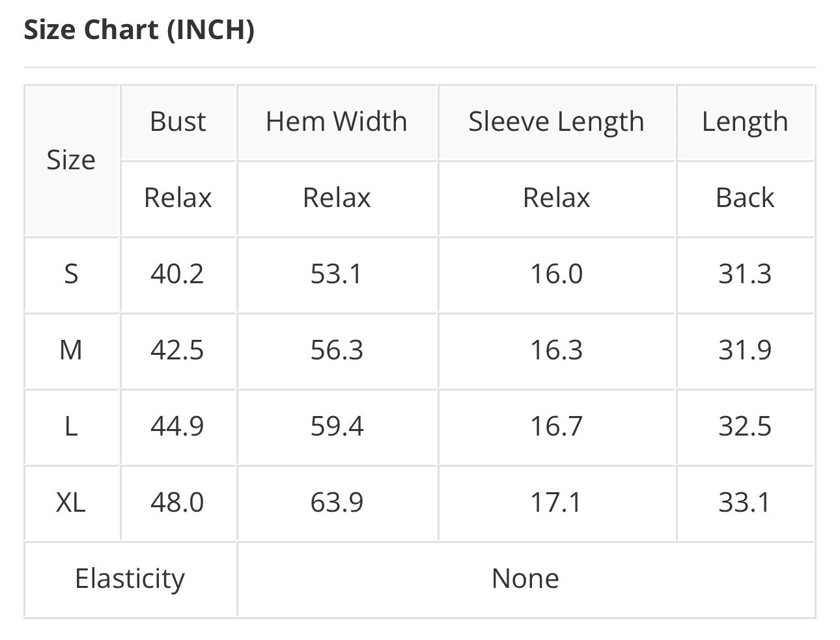
Task: Select the Back sub-header under Length
Action: [x=745, y=197]
